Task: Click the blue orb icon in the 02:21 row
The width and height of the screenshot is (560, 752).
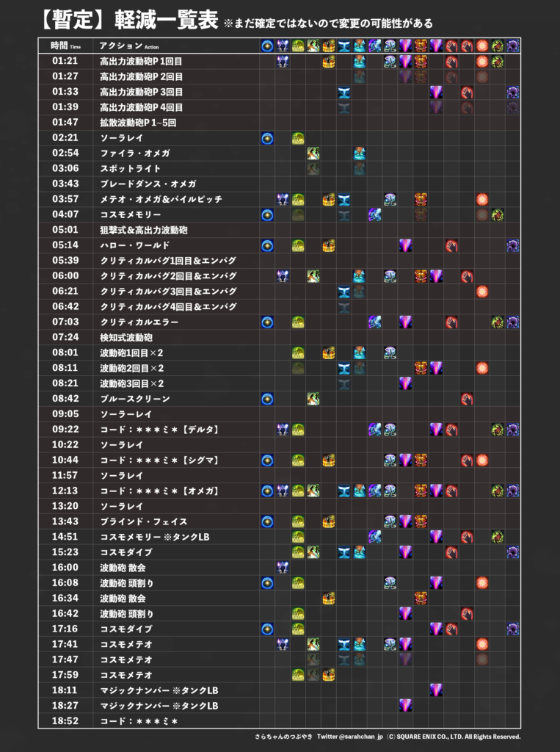Action: 267,138
